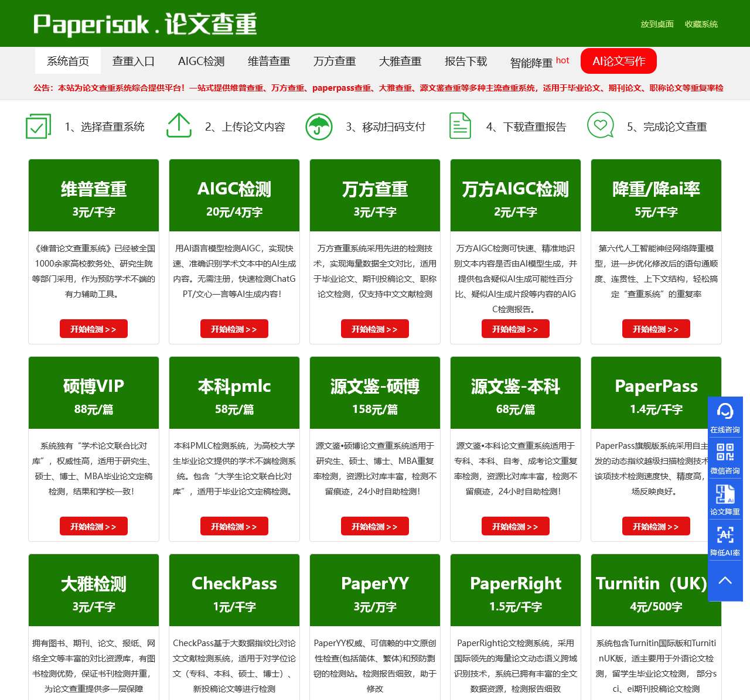Screen dimensions: 750x700
Task: Open 大雅查重 navigation item
Action: tap(400, 61)
